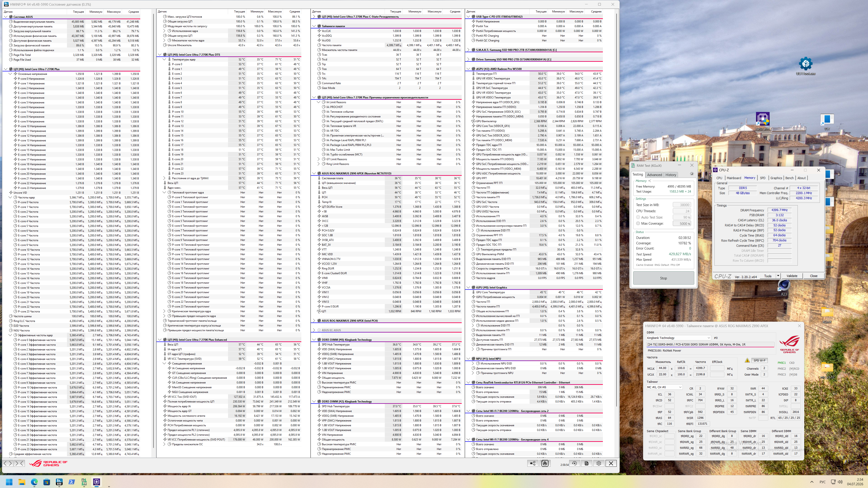Open the Graphics tab in CPU-Z
This screenshot has height=488, width=868.
click(x=776, y=178)
